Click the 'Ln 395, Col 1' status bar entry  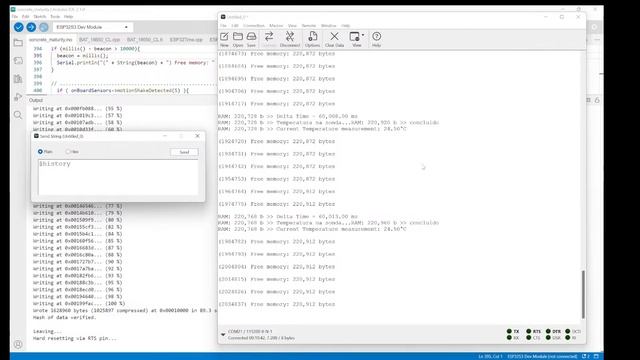click(x=490, y=356)
